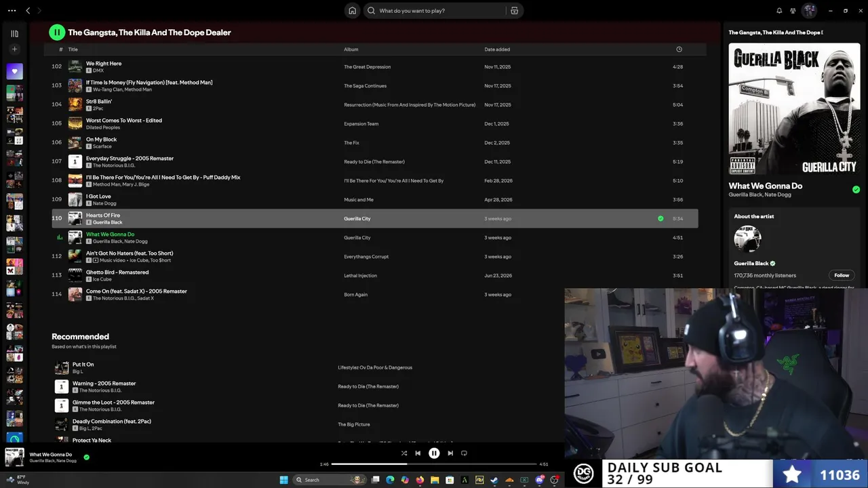Pause the playlist with the green button
868x488 pixels.
pyautogui.click(x=57, y=32)
